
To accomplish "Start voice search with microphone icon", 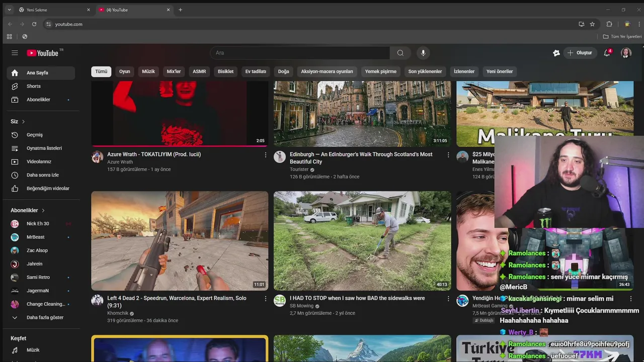I will tap(423, 53).
